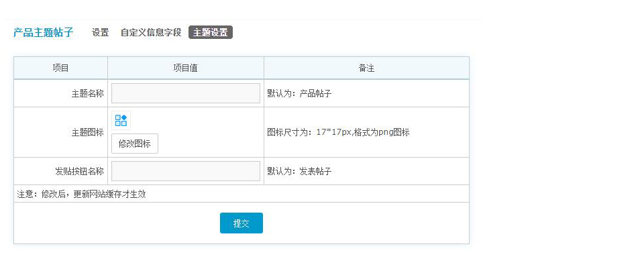Click the 主题图标 row label

87,133
